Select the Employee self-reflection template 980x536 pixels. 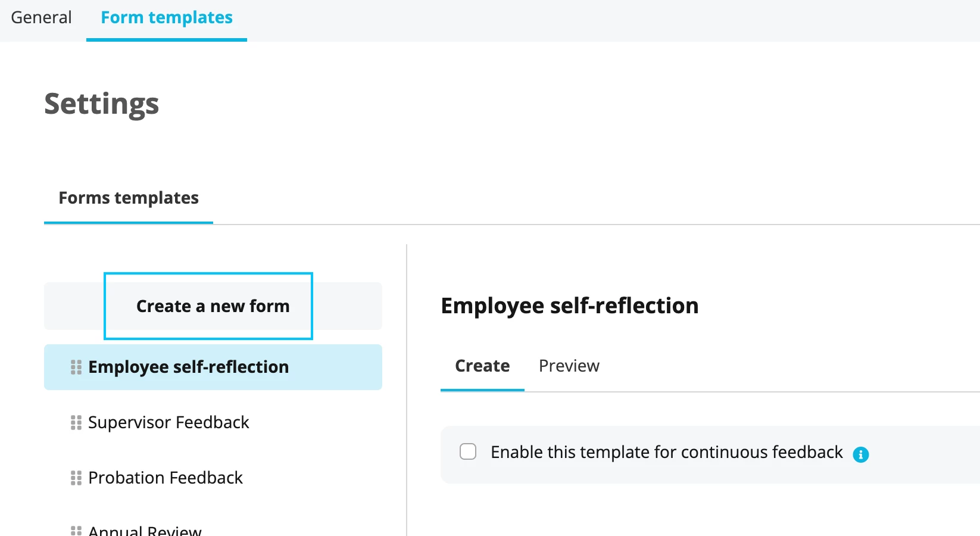pos(213,367)
